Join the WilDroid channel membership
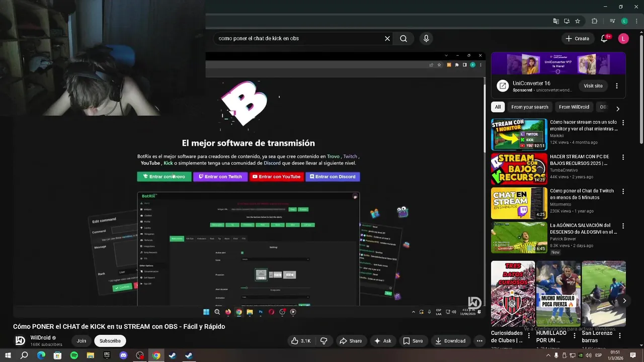The width and height of the screenshot is (644, 362). [x=82, y=341]
